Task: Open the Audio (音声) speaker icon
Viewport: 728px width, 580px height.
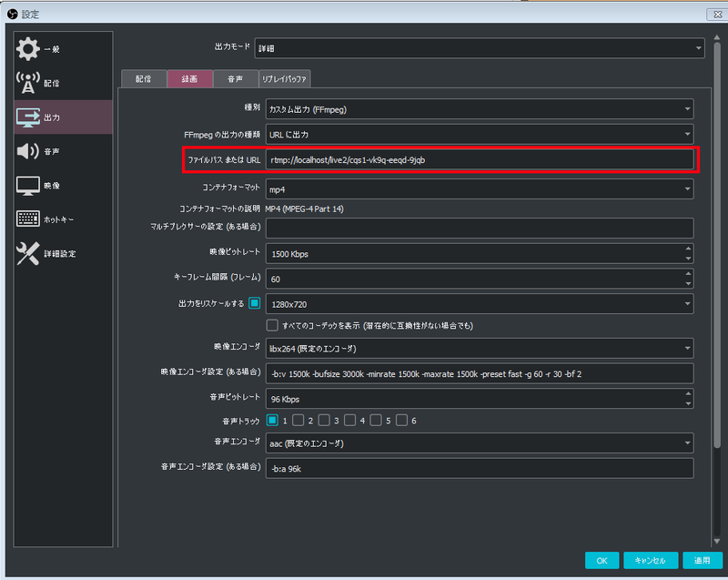Action: [x=28, y=151]
